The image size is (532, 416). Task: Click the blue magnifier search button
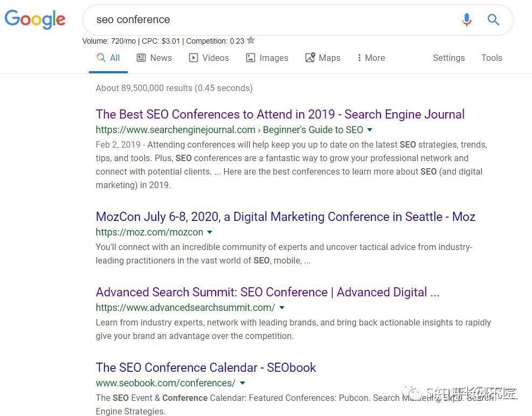point(493,20)
